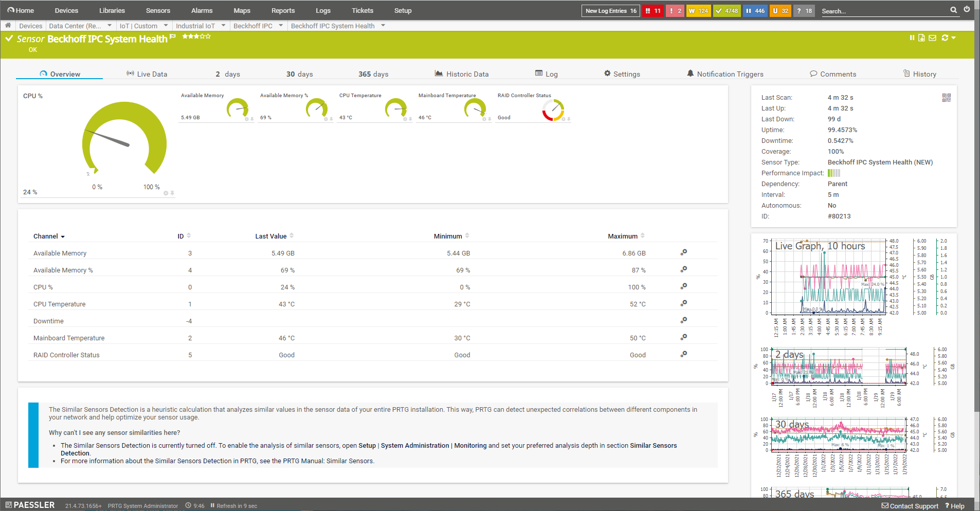980x511 pixels.
Task: Click the search magnifier icon
Action: (x=953, y=10)
